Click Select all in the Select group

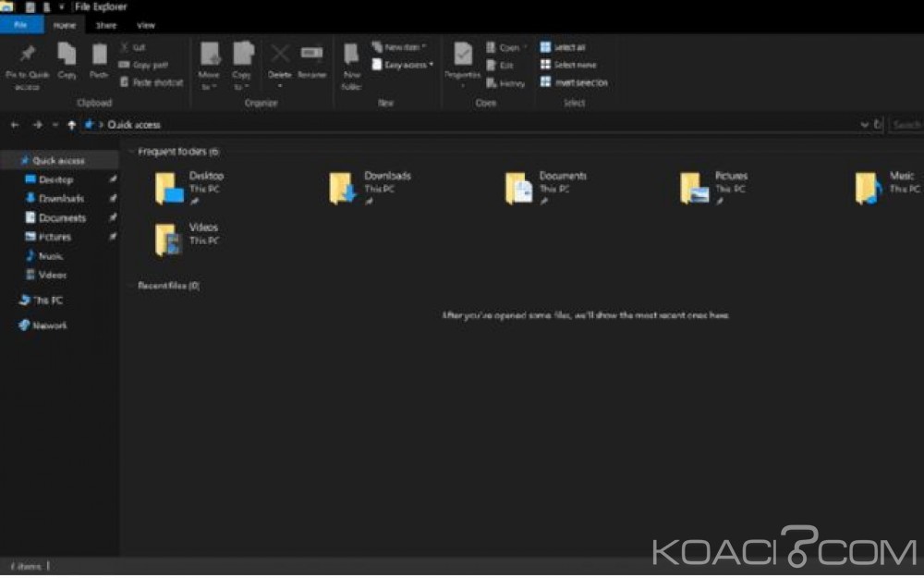(568, 47)
